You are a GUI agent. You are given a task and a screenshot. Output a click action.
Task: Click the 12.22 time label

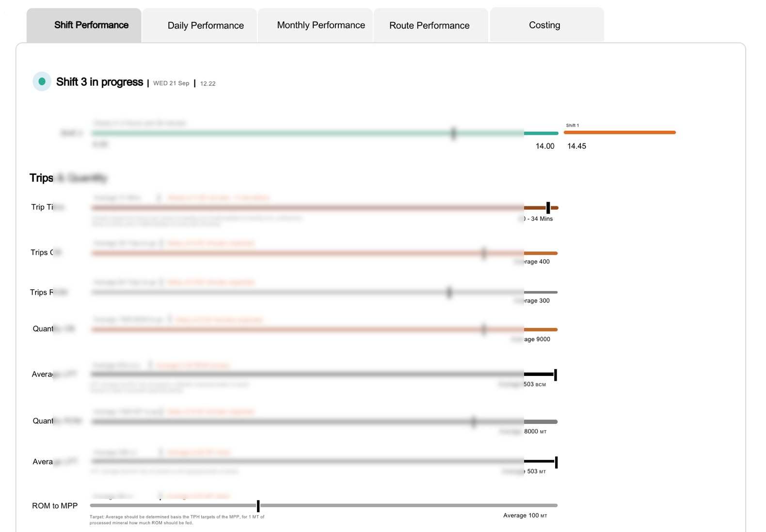click(x=207, y=84)
